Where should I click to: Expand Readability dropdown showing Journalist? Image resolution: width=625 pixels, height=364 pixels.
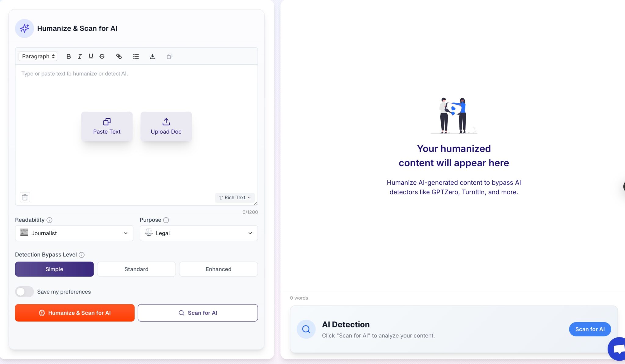coord(74,233)
